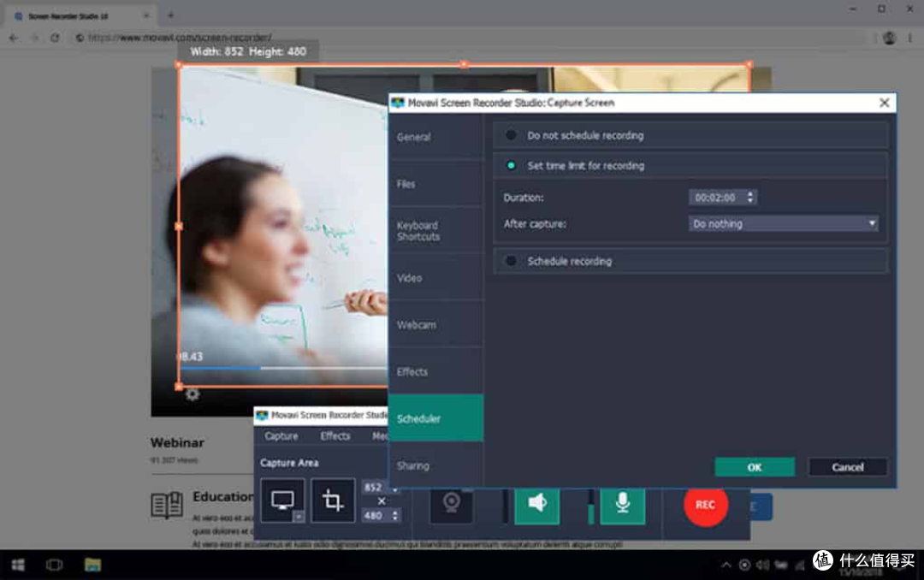
Task: Click left-middle capture frame handle
Action: 179,227
